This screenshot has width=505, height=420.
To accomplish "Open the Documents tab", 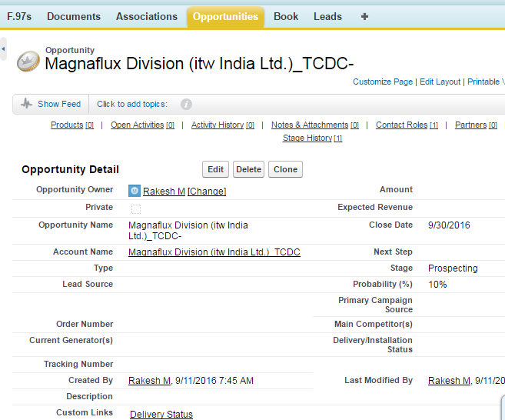I will tap(74, 16).
